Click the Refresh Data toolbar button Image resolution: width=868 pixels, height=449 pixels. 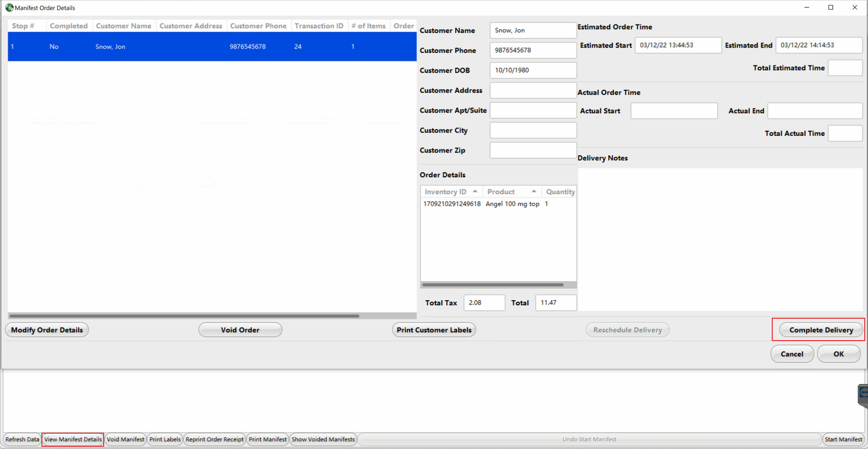pyautogui.click(x=22, y=439)
